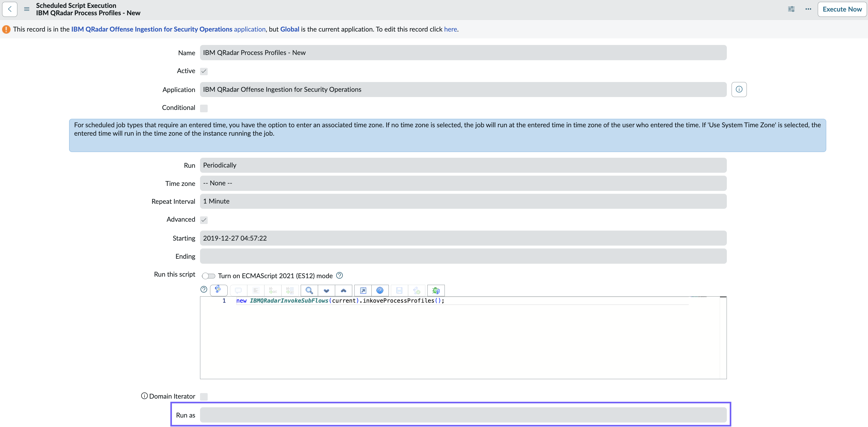868x427 pixels.
Task: Open personalize form settings sliders icon
Action: pos(791,9)
